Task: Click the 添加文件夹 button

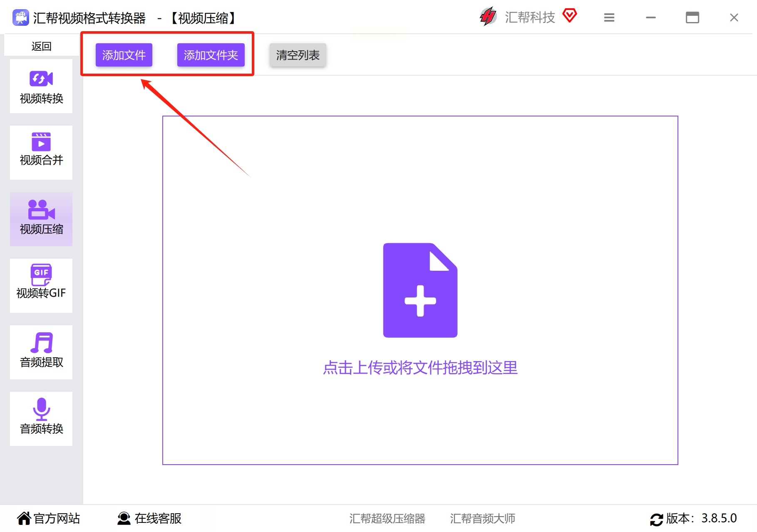Action: click(x=211, y=55)
